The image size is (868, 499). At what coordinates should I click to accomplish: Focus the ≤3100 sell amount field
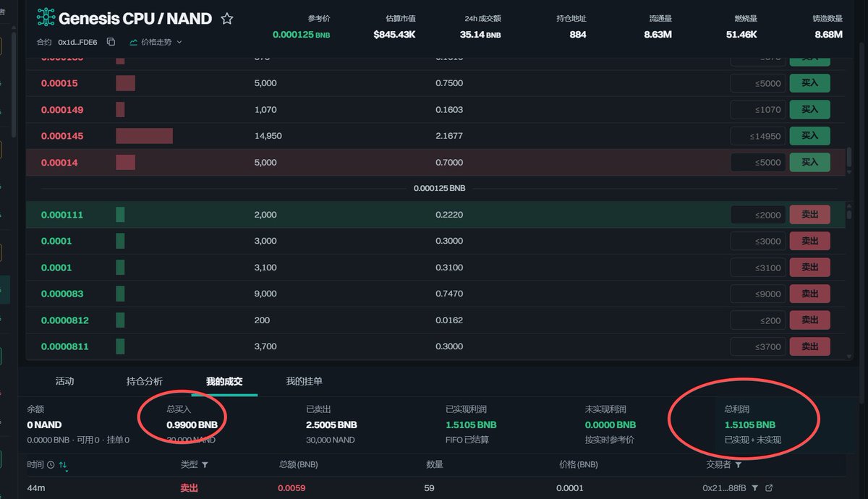tap(758, 268)
